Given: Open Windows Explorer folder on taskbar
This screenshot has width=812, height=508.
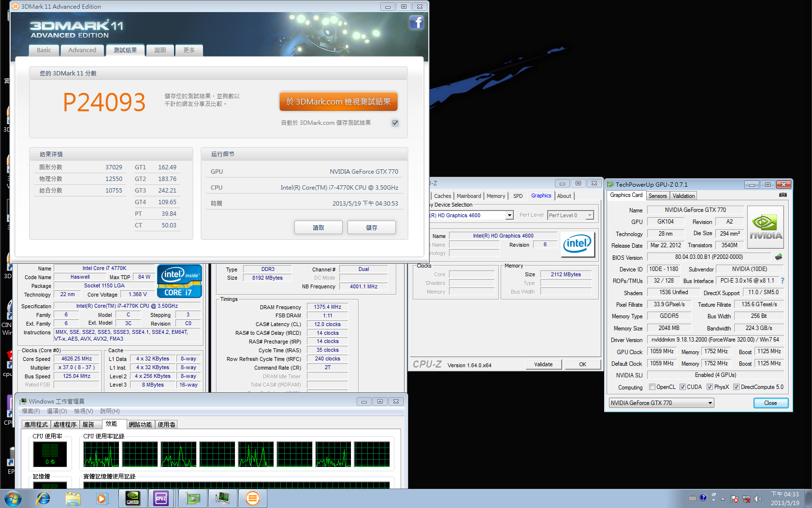Looking at the screenshot, I should [73, 498].
